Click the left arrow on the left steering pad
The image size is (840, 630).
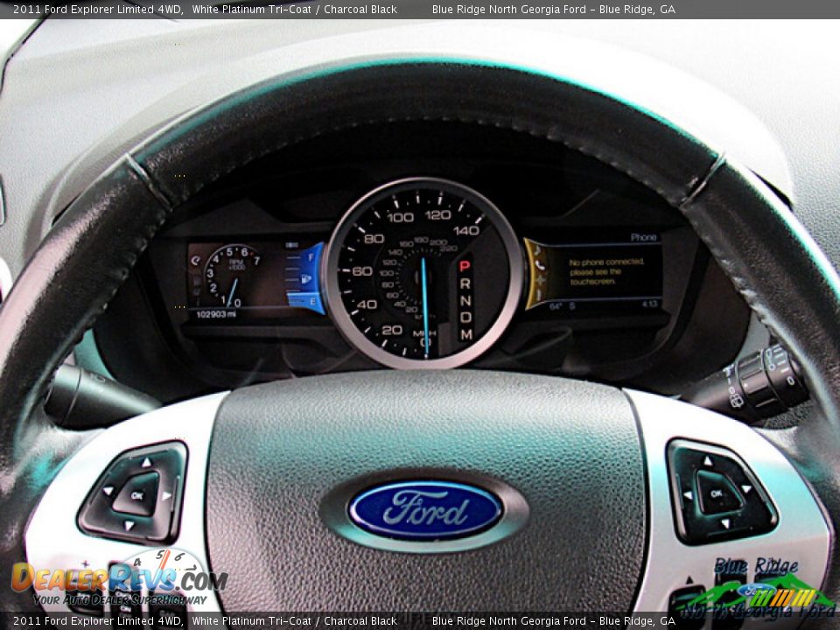(108, 490)
